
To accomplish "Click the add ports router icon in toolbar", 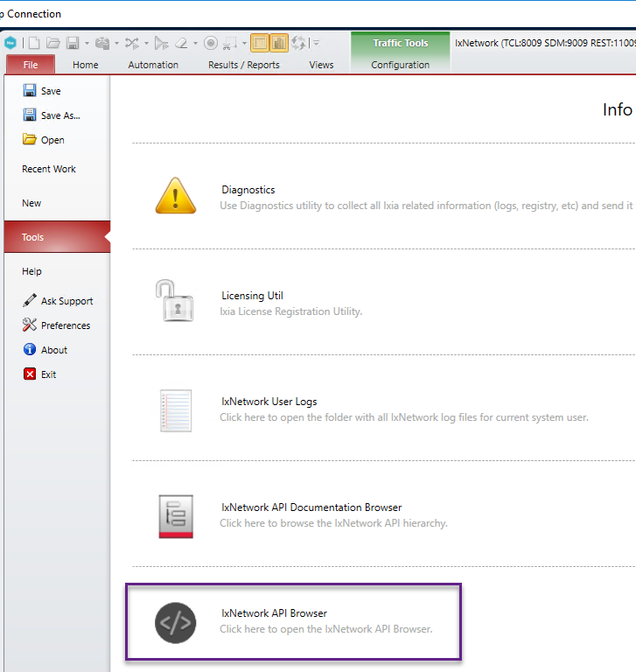I will (102, 43).
